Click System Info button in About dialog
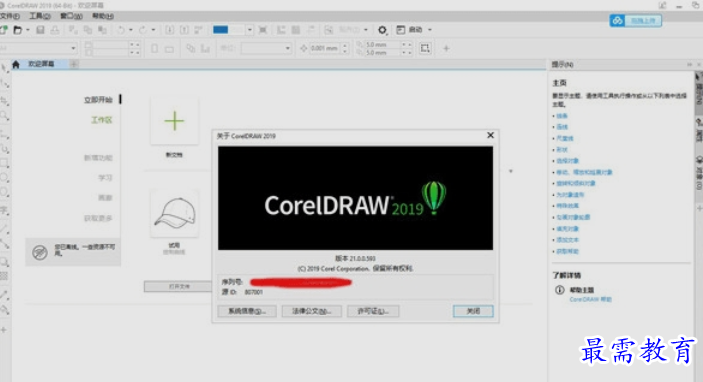Screen dimensions: 703x382 pyautogui.click(x=247, y=311)
